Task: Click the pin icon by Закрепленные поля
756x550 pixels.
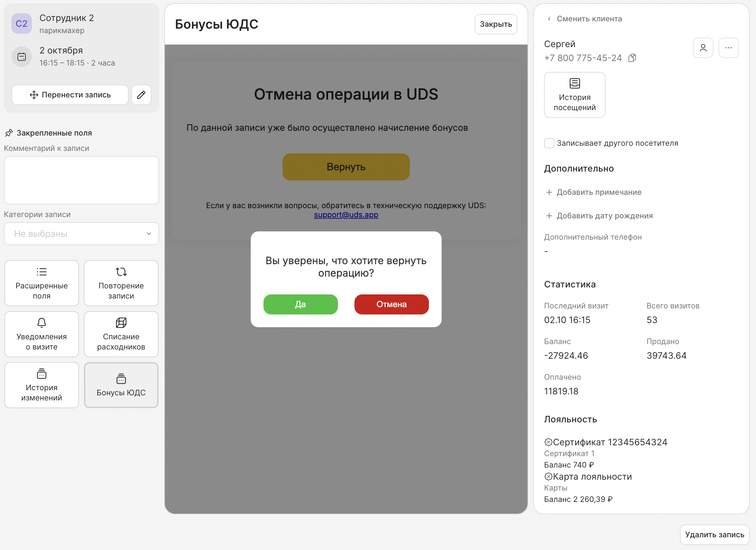Action: 9,133
